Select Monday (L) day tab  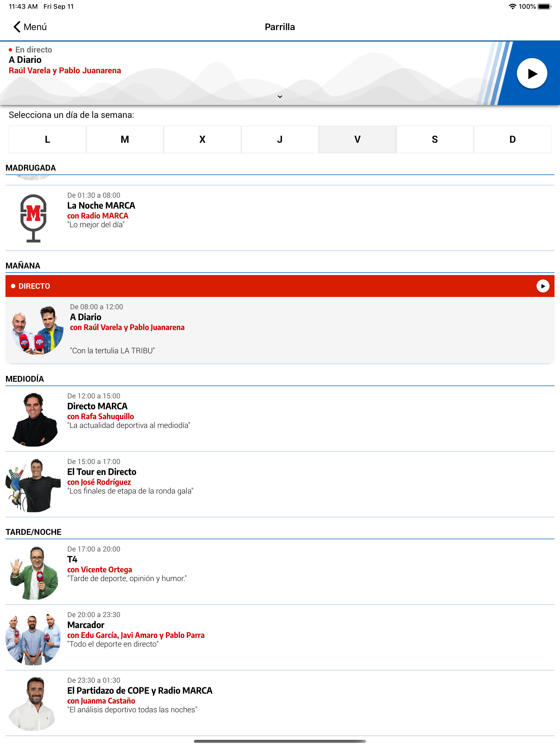click(x=47, y=139)
